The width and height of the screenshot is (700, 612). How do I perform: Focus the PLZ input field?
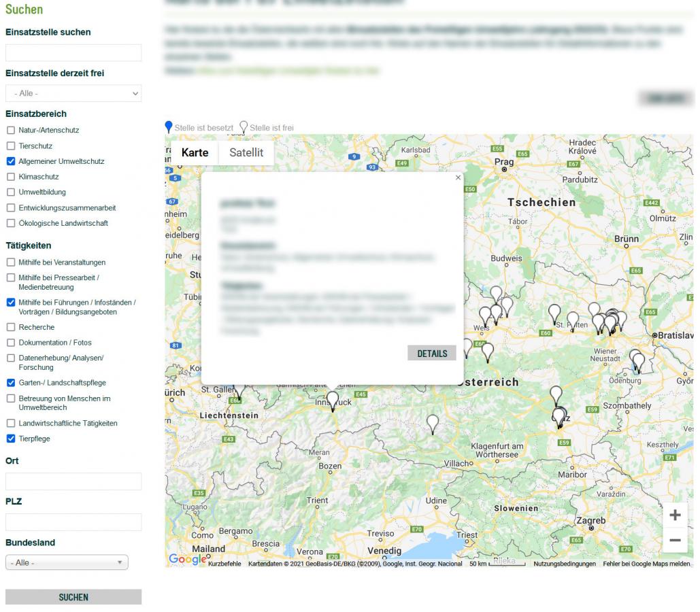[73, 522]
